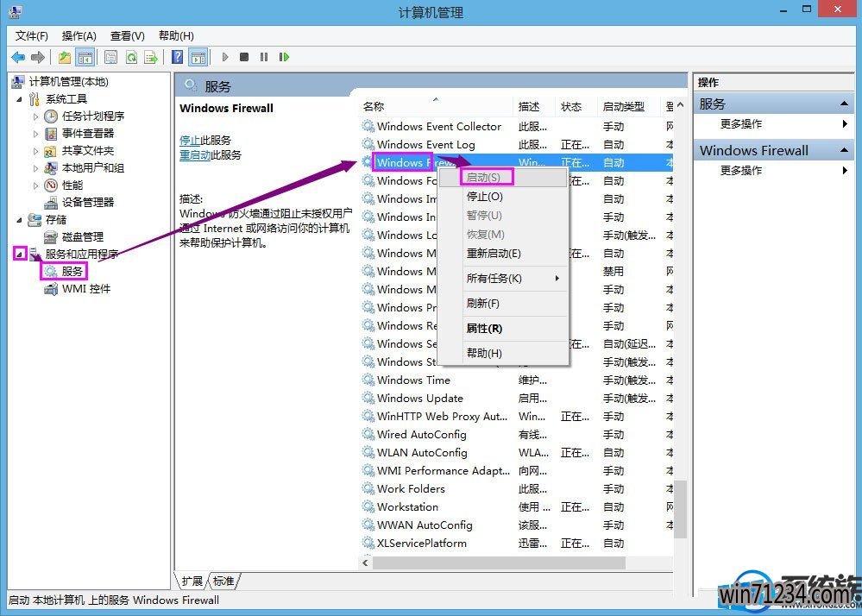Toggle the console tree pane toolbar icon
This screenshot has height=616, width=862.
(85, 57)
